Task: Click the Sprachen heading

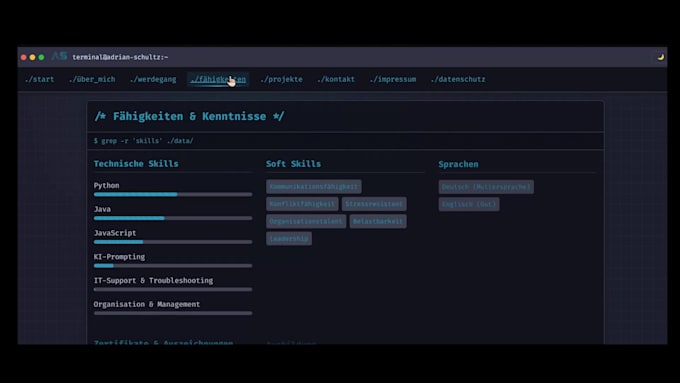Action: [458, 164]
